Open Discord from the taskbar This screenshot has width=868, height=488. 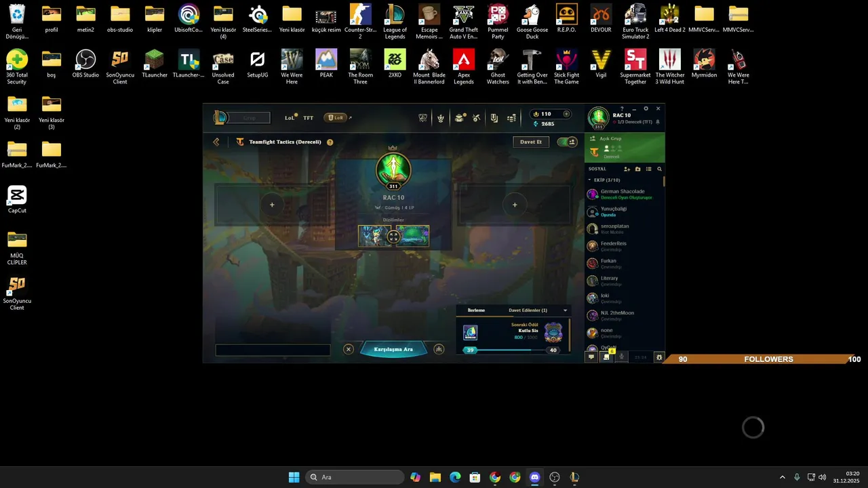534,477
